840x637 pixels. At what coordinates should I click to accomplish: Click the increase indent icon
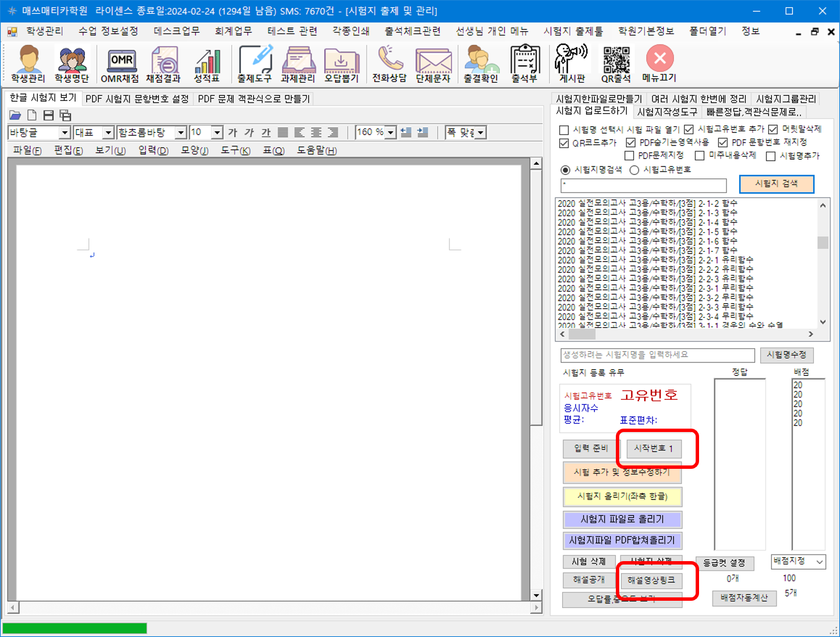click(x=423, y=132)
